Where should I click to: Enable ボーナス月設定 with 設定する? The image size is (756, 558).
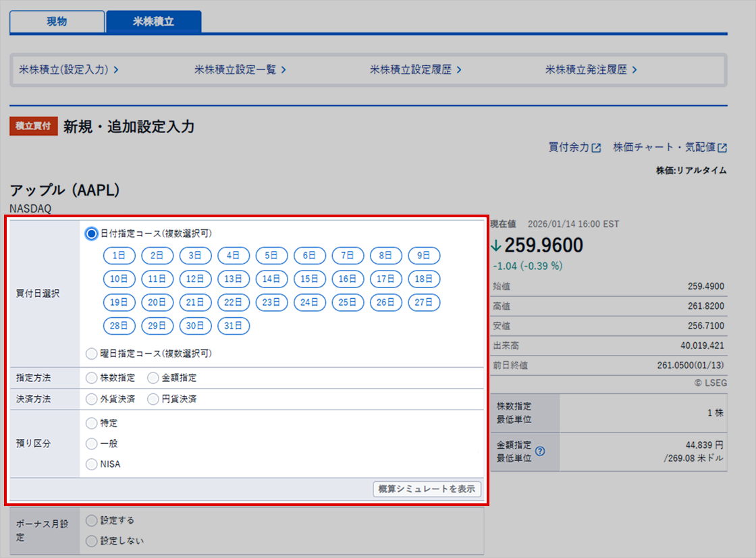click(x=91, y=520)
